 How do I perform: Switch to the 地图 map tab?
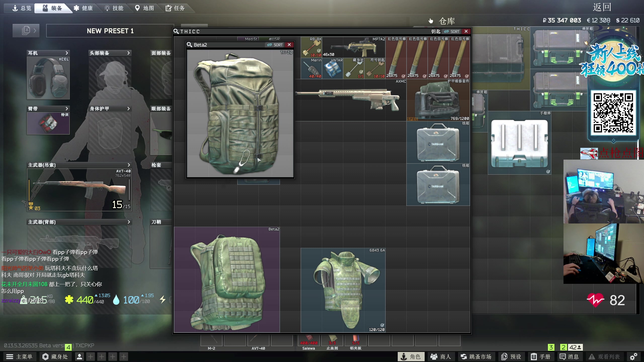pos(145,8)
